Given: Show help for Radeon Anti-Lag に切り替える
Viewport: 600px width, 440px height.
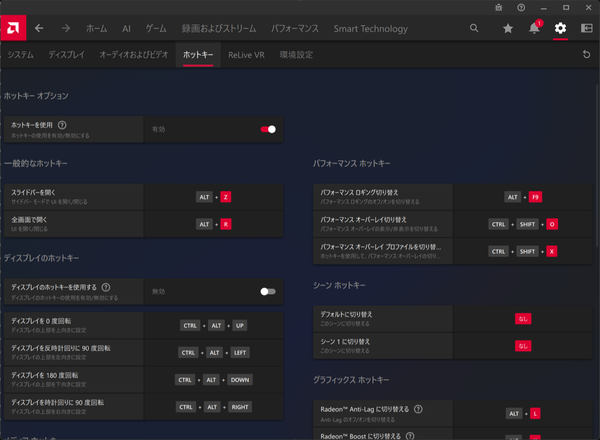Looking at the screenshot, I should 418,409.
